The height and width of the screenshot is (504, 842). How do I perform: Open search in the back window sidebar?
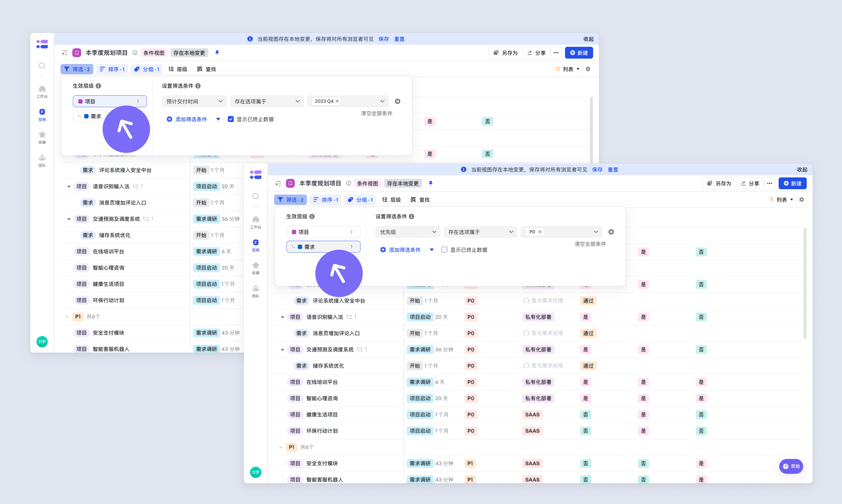pyautogui.click(x=42, y=66)
